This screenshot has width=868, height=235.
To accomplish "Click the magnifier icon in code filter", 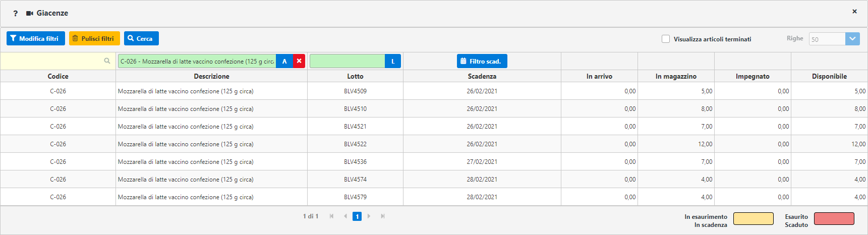I will click(x=107, y=61).
